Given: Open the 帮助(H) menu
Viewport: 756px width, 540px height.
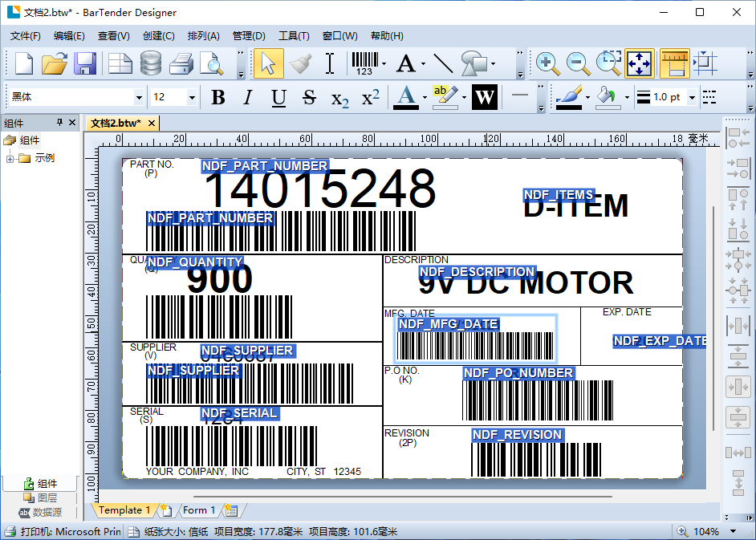Looking at the screenshot, I should tap(387, 36).
